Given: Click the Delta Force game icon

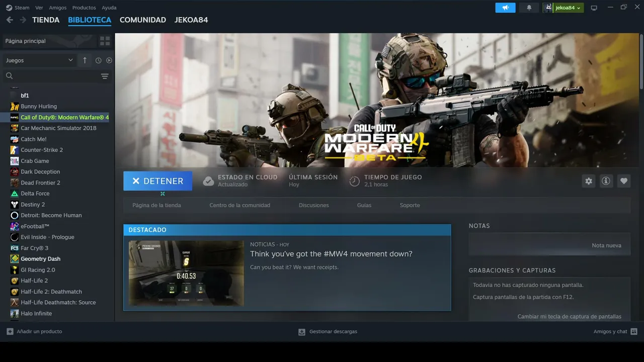Looking at the screenshot, I should pos(15,194).
